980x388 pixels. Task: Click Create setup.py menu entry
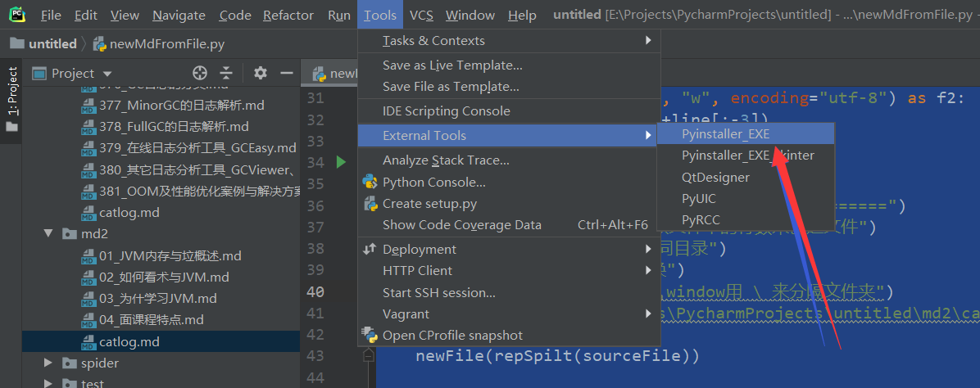click(x=429, y=203)
